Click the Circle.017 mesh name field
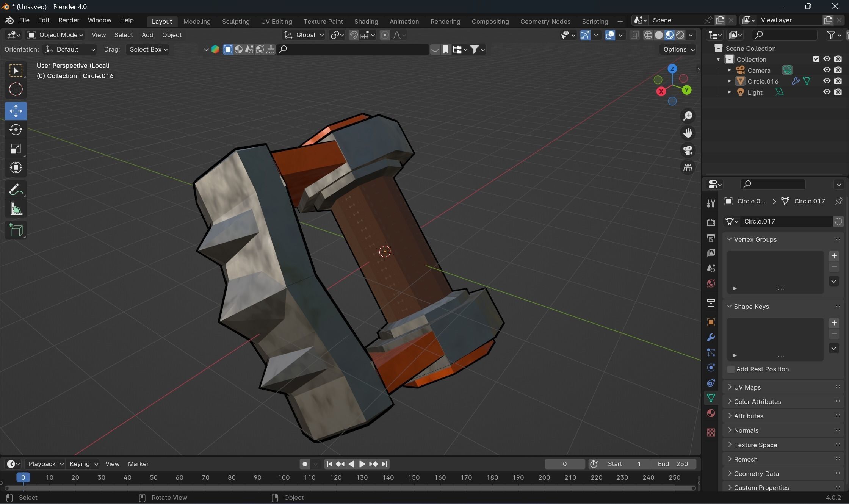The image size is (849, 504). pos(786,221)
